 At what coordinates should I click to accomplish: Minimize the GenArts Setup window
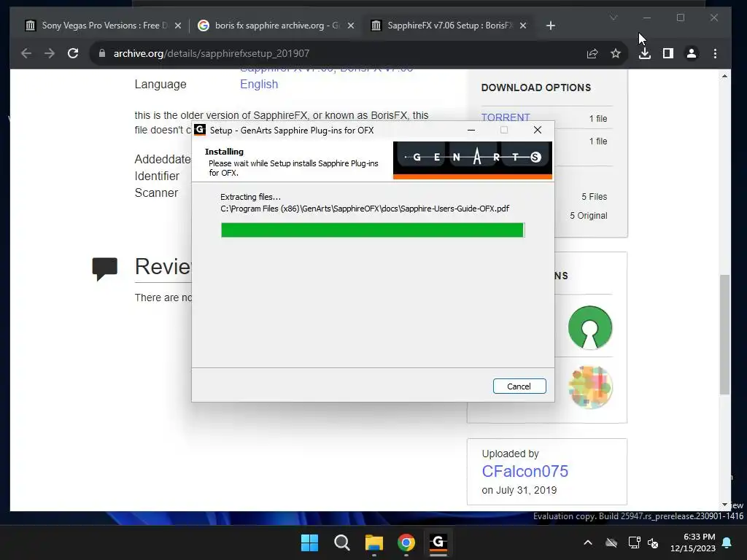(x=471, y=130)
